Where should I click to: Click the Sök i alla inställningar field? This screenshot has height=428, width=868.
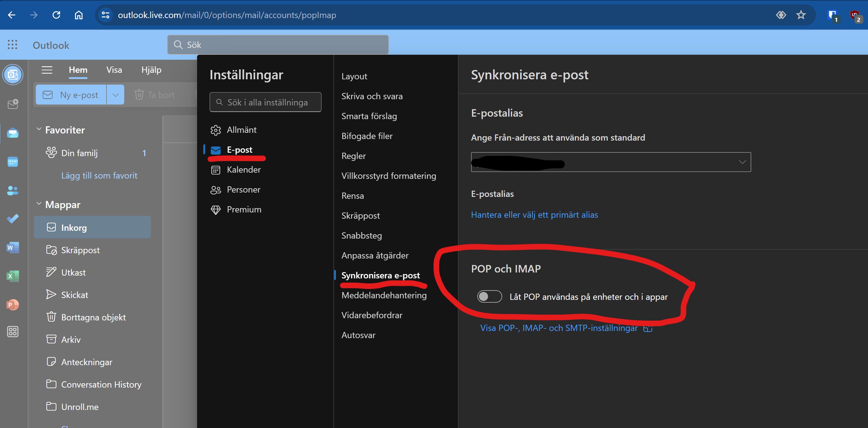tap(265, 102)
